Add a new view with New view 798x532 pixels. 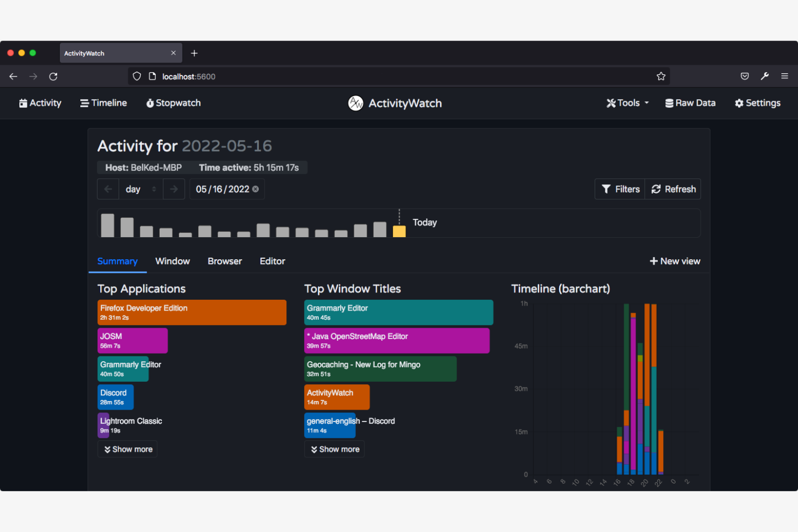pyautogui.click(x=675, y=261)
